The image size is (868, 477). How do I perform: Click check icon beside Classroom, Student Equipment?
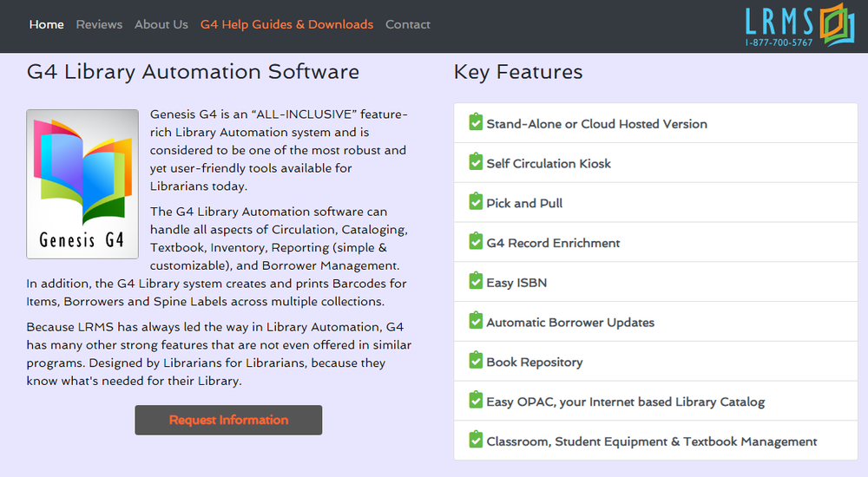tap(476, 440)
